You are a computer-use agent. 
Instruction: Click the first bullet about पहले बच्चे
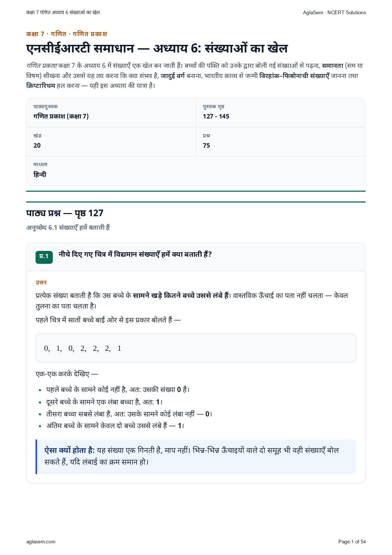tap(118, 389)
